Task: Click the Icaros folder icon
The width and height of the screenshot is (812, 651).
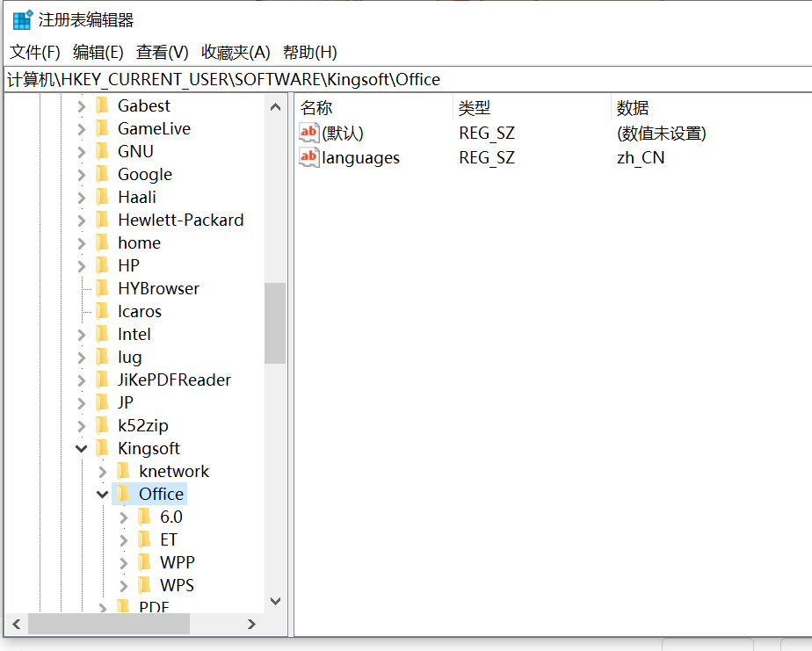Action: click(103, 311)
